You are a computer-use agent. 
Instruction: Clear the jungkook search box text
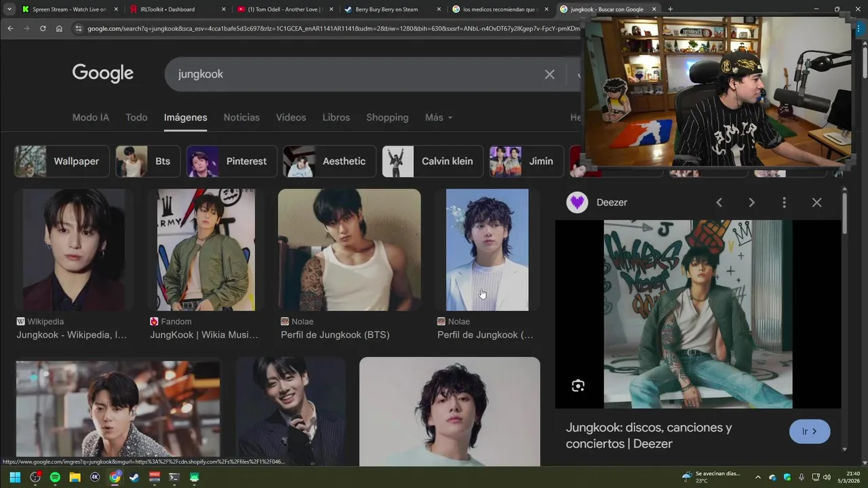click(x=549, y=75)
